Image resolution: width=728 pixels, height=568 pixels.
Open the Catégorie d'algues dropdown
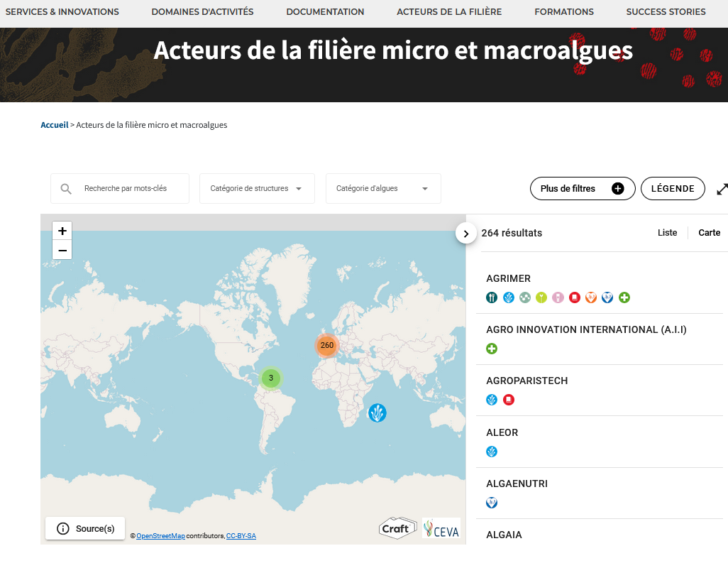coord(383,189)
